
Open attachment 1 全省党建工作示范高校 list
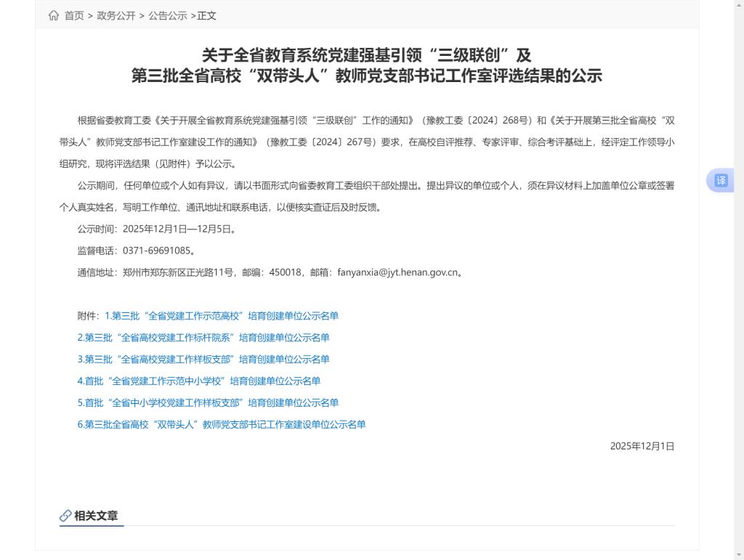pyautogui.click(x=222, y=316)
